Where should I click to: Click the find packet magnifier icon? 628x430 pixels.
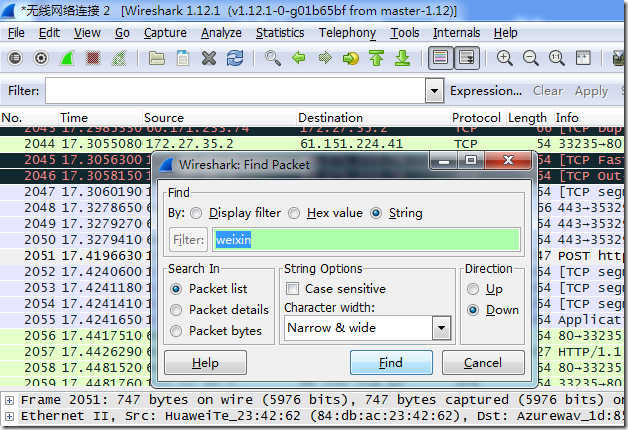pyautogui.click(x=272, y=58)
